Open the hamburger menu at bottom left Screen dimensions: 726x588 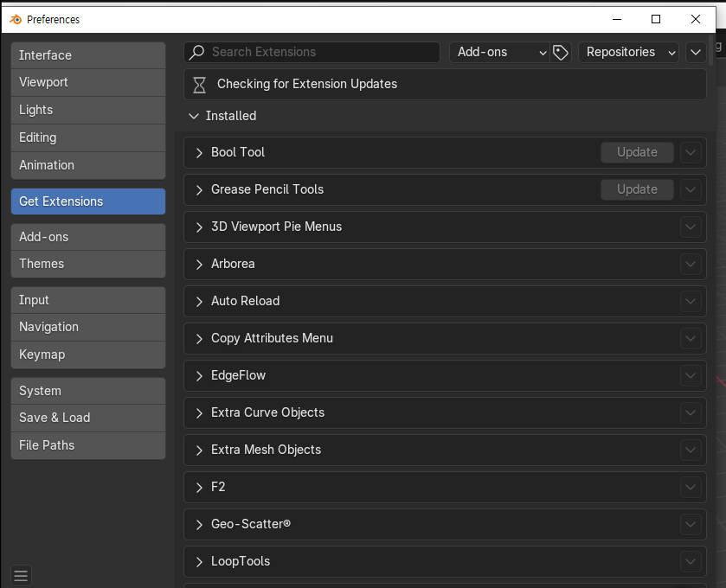[x=22, y=575]
